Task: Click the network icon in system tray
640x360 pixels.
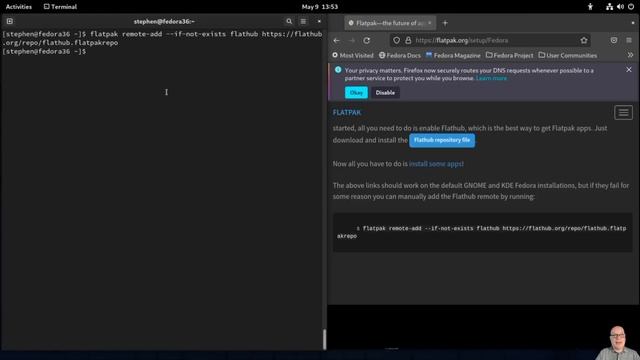Action: 609,7
